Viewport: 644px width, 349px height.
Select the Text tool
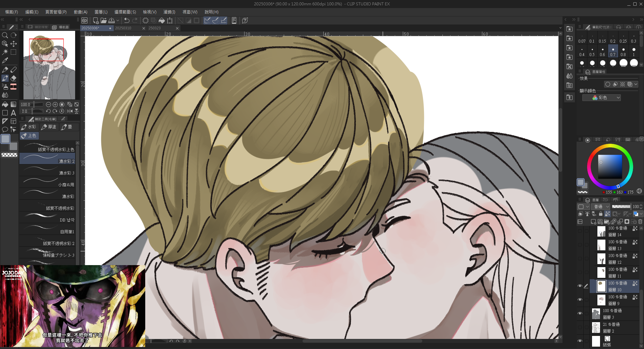[13, 113]
